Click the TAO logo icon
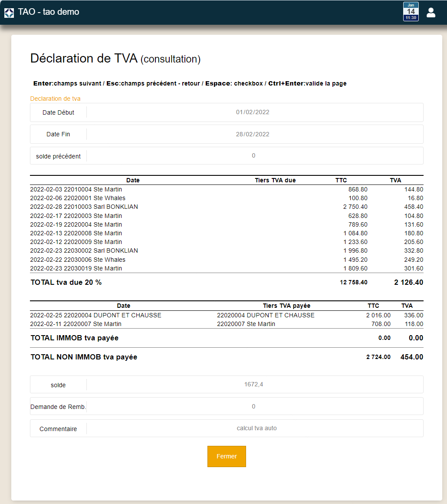The width and height of the screenshot is (447, 504). [x=9, y=12]
